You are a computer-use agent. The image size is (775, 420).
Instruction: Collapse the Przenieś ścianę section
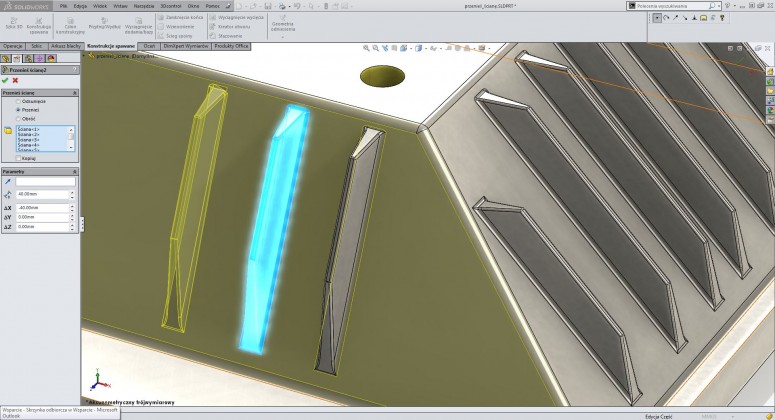74,92
